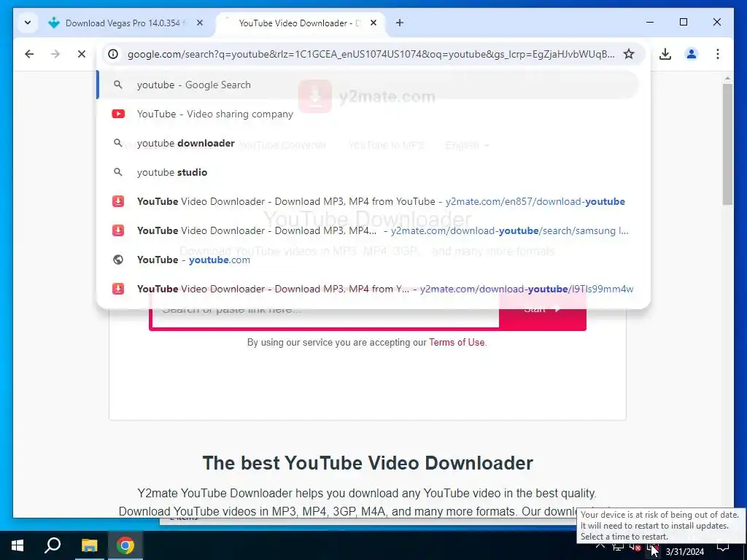Open y2mate search/samsung history suggestion
Image resolution: width=747 pixels, height=560 pixels.
coord(368,230)
